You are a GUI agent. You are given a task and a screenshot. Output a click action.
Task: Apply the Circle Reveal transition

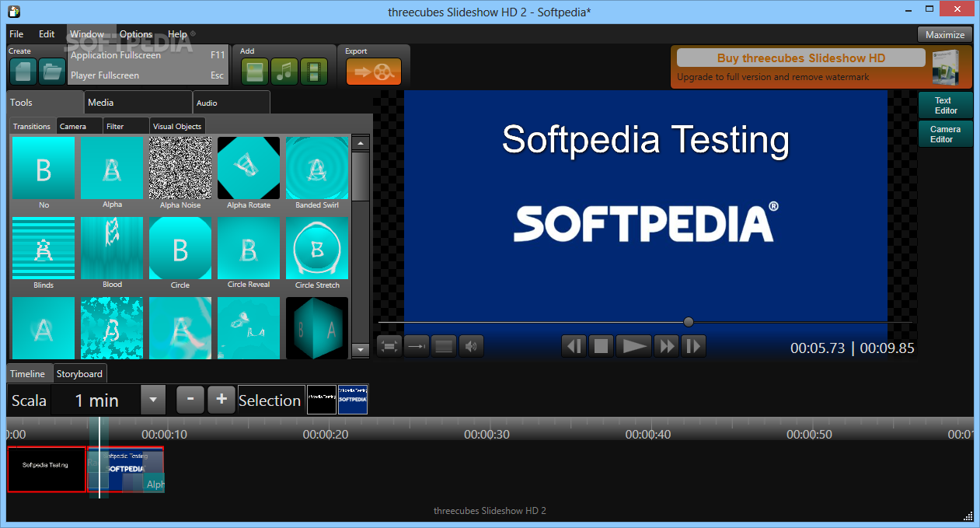249,248
